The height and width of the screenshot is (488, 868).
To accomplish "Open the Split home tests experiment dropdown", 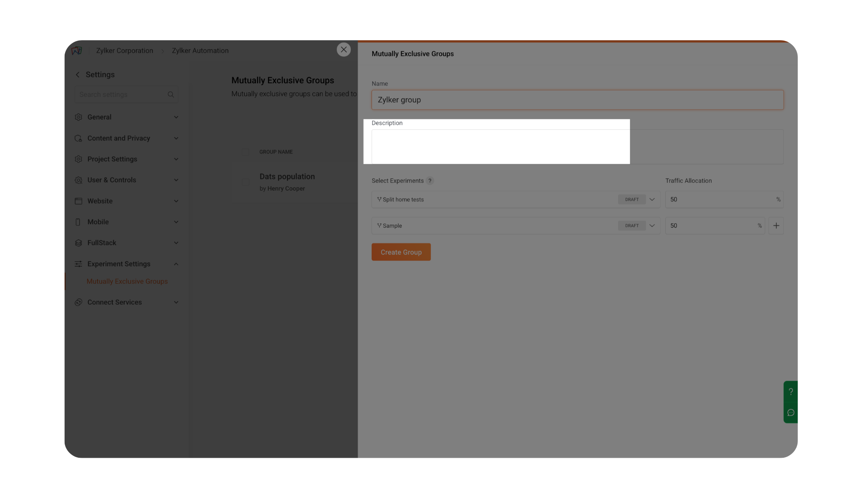I will point(652,199).
